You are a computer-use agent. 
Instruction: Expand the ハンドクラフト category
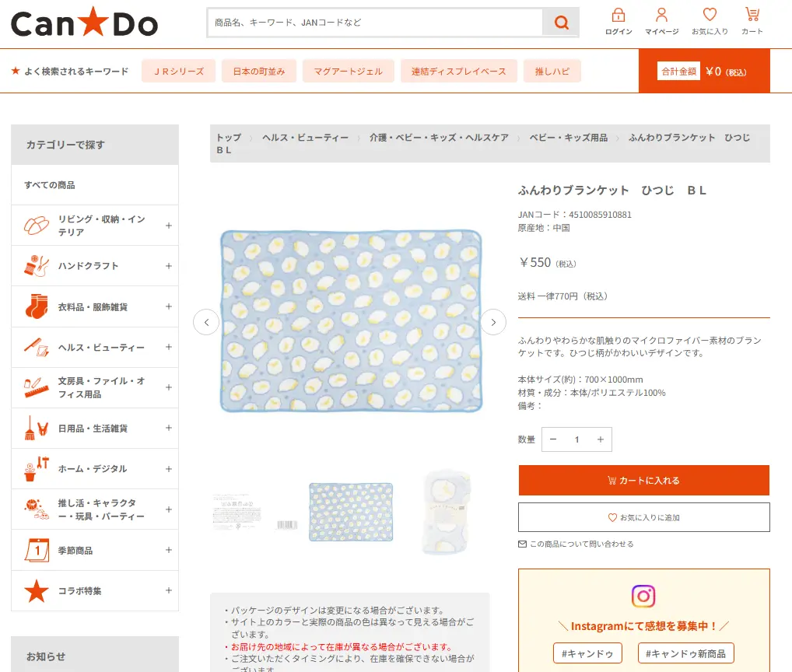point(169,266)
